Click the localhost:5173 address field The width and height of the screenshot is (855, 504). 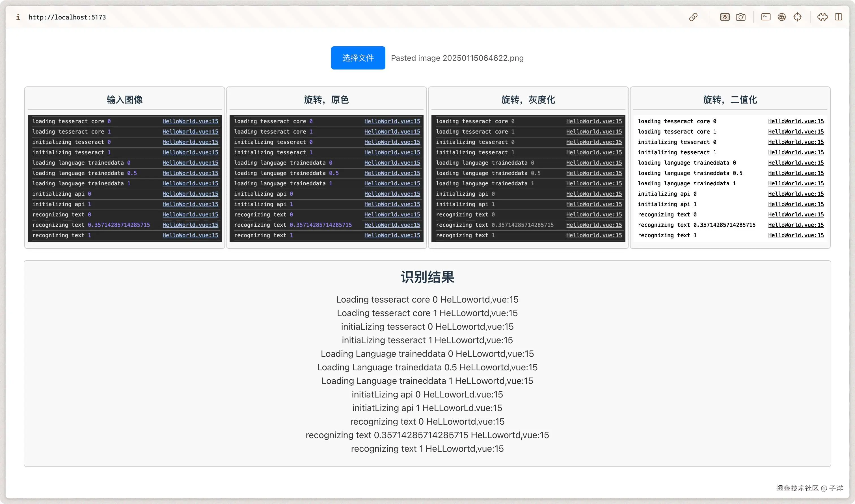[67, 17]
